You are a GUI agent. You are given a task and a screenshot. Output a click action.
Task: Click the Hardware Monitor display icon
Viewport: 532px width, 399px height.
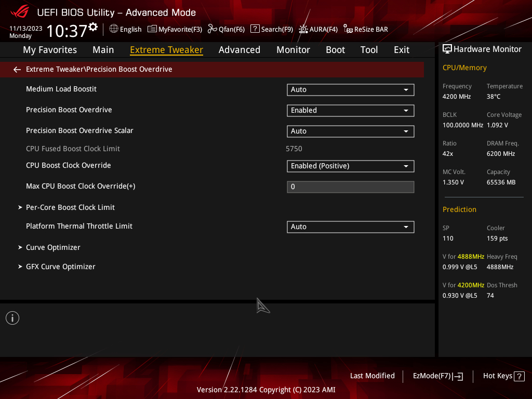tap(447, 49)
